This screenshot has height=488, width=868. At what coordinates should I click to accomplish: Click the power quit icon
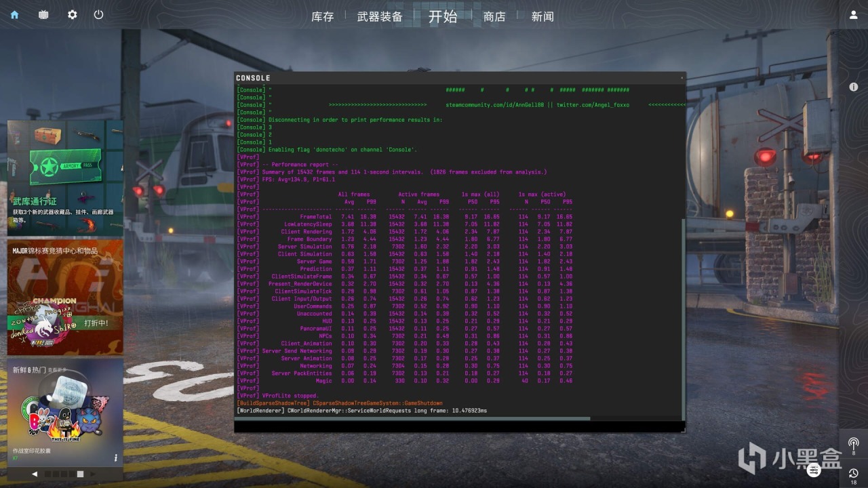[98, 15]
